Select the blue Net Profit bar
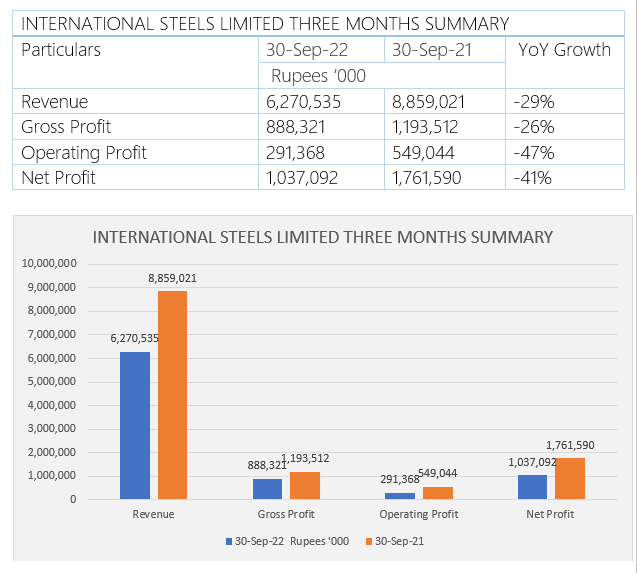 [533, 487]
